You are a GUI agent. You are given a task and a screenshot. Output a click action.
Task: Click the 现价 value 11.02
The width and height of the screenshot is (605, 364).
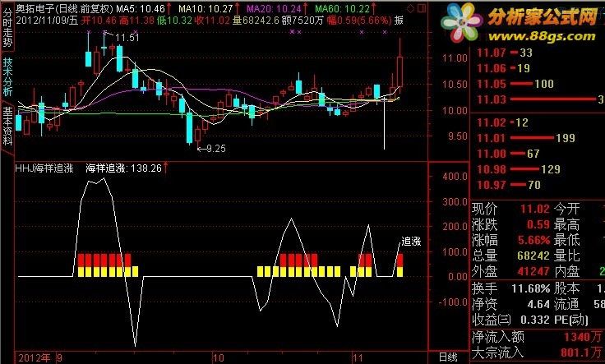[x=535, y=210]
